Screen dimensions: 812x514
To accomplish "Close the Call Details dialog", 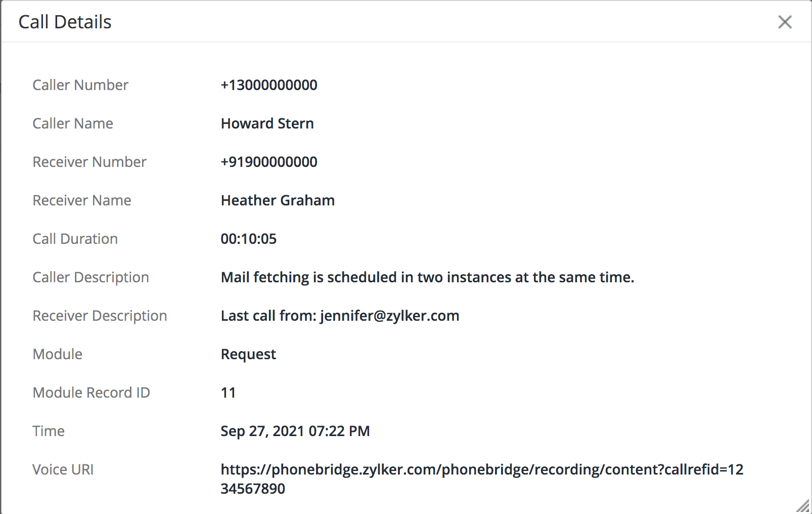I will coord(785,22).
